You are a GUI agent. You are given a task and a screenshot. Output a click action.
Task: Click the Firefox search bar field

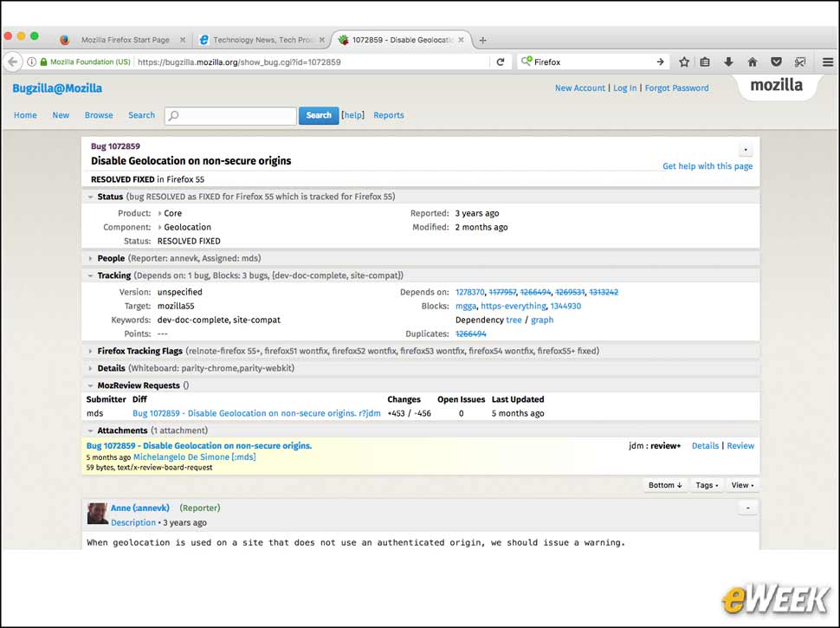pos(593,62)
